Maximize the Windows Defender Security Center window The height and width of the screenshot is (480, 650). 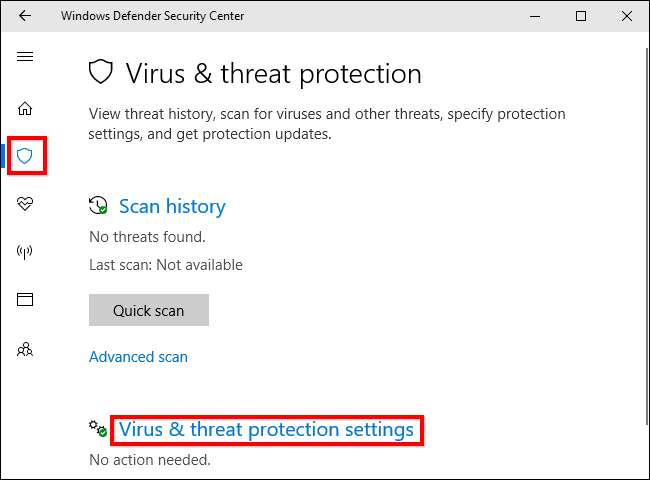click(581, 16)
